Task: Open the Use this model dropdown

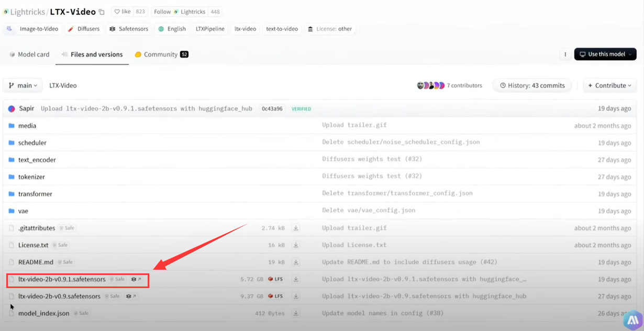Action: point(605,54)
